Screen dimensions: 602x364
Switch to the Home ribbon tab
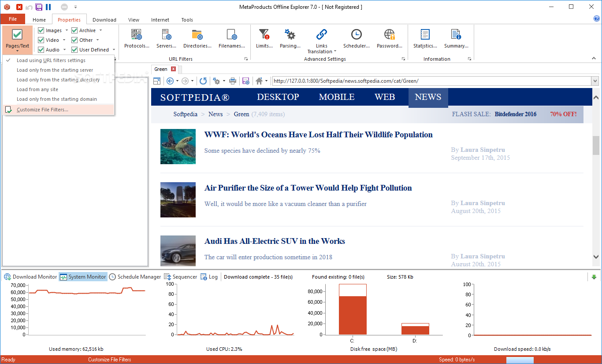pyautogui.click(x=39, y=20)
